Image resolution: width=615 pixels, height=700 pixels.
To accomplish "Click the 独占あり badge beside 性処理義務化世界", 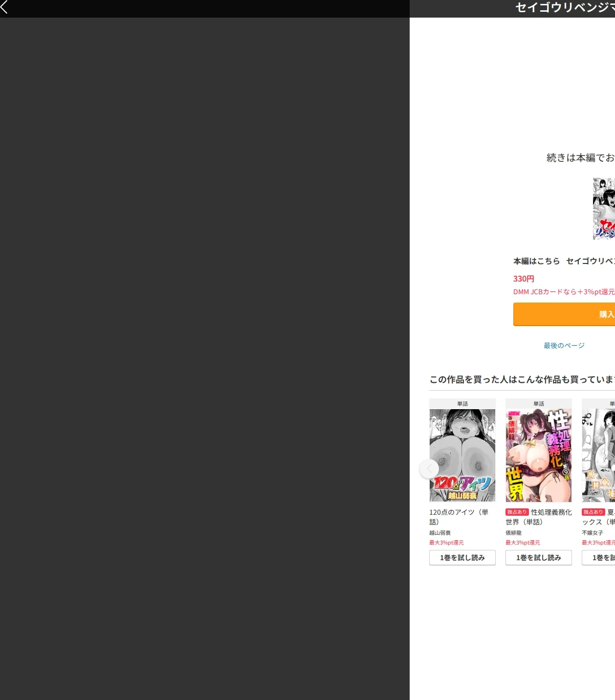I will coord(517,512).
